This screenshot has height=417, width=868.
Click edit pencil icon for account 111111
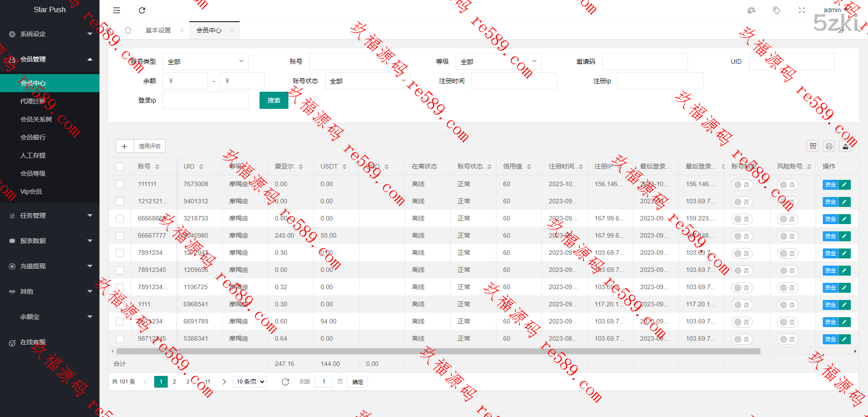(844, 184)
